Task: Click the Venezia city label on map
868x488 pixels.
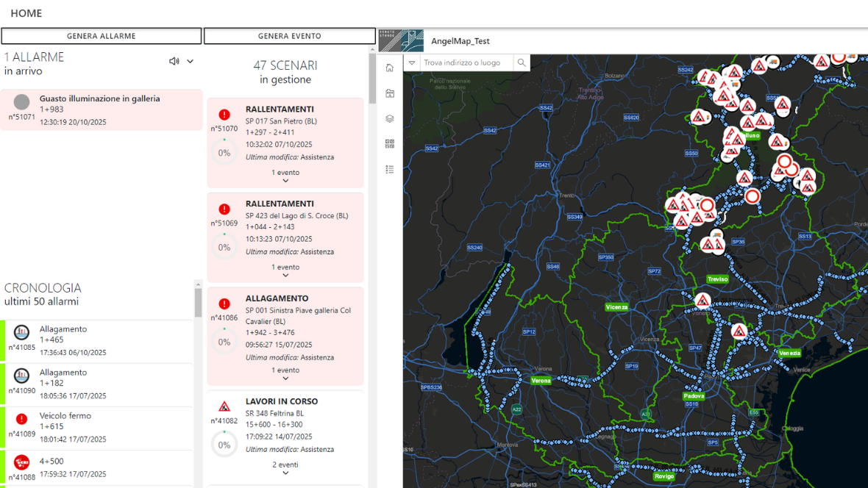Action: (x=789, y=353)
